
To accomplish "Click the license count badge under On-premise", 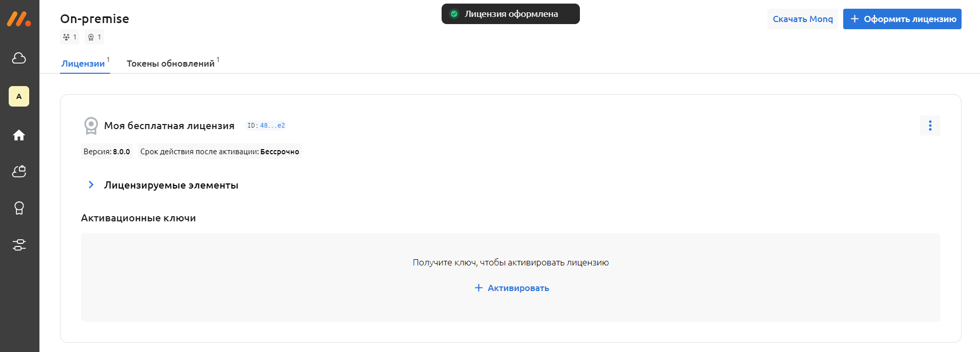I will pyautogui.click(x=94, y=37).
